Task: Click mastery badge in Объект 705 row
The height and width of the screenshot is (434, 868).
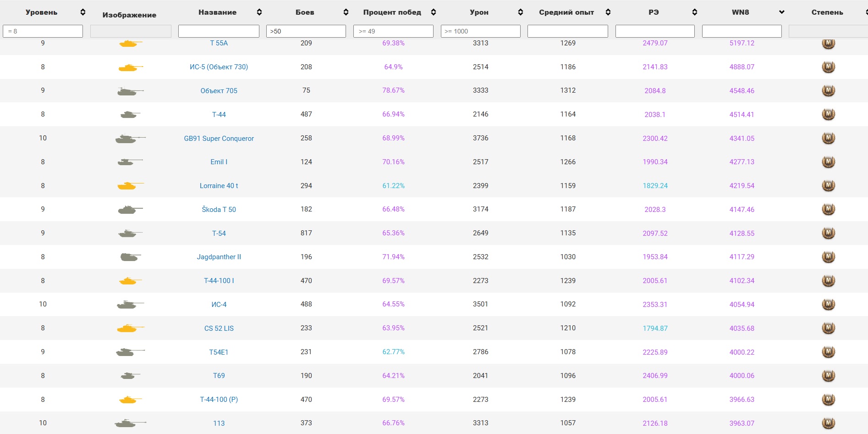Action: (828, 91)
